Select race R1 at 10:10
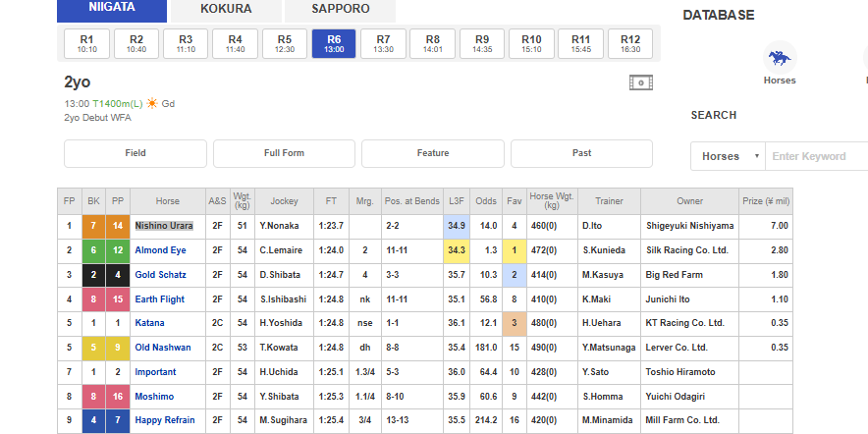This screenshot has height=434, width=868. click(87, 44)
